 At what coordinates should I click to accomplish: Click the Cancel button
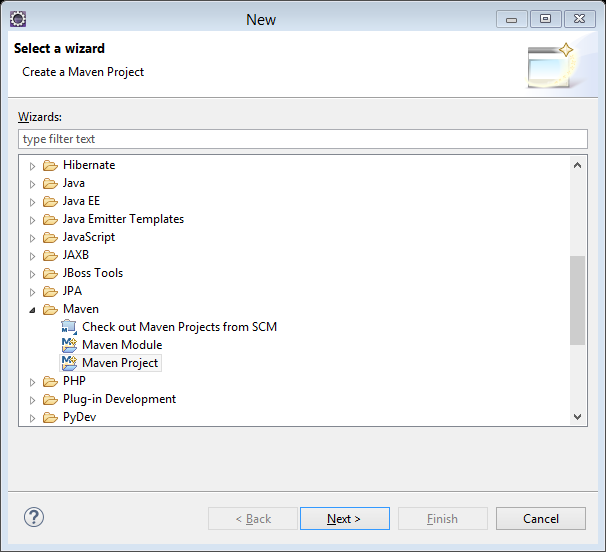541,518
